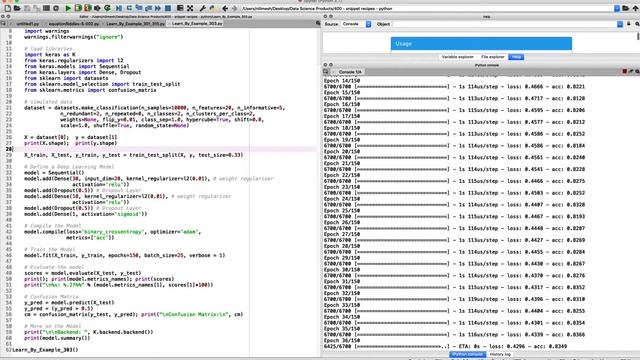Image resolution: width=640 pixels, height=360 pixels.
Task: Click the 'import keras as K' line
Action: click(x=50, y=55)
